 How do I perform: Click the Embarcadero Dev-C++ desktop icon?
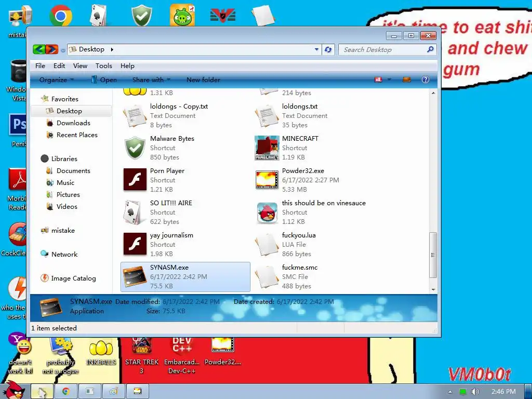[181, 355]
